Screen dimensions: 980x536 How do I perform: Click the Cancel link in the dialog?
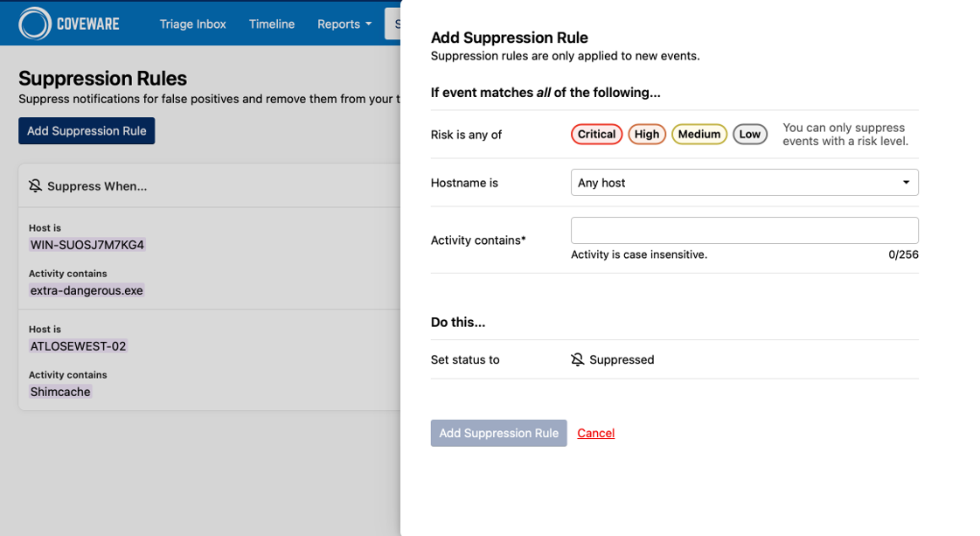click(x=595, y=433)
